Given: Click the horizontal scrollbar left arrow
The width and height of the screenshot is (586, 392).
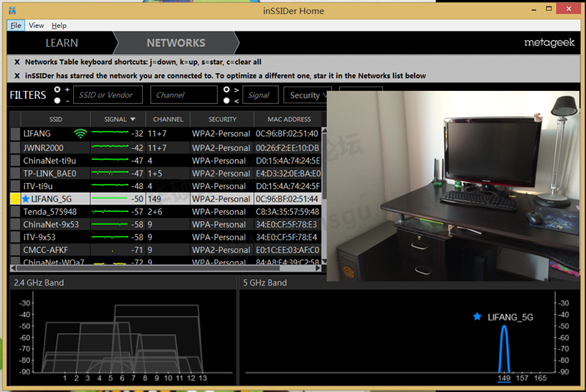Looking at the screenshot, I should pos(13,268).
